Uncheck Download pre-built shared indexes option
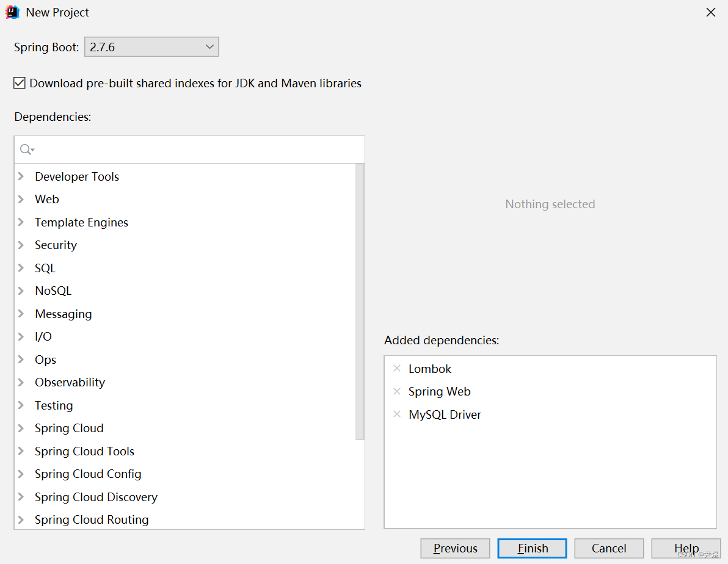 (x=19, y=82)
